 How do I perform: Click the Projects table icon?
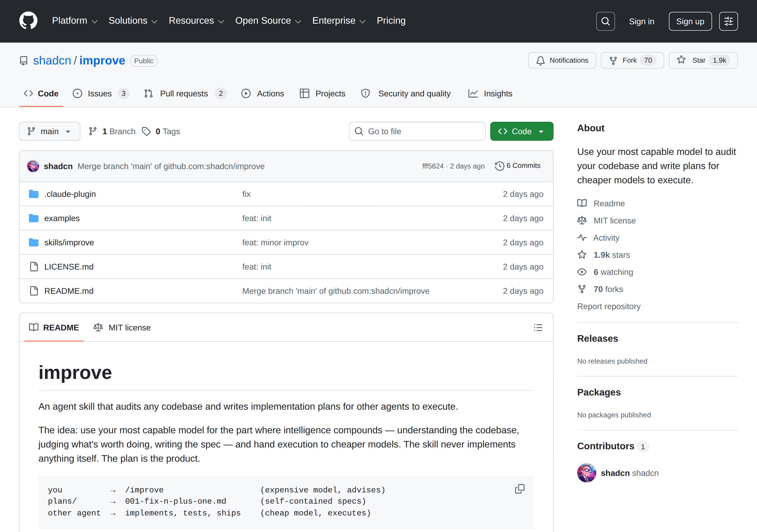click(x=304, y=94)
